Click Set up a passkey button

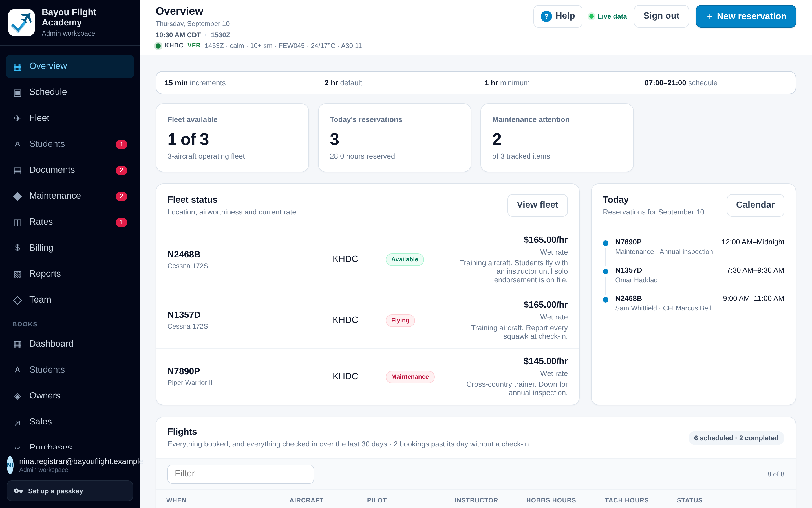click(x=70, y=491)
